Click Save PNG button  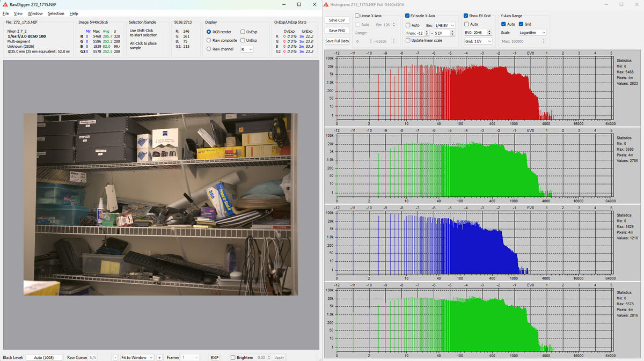pos(337,31)
